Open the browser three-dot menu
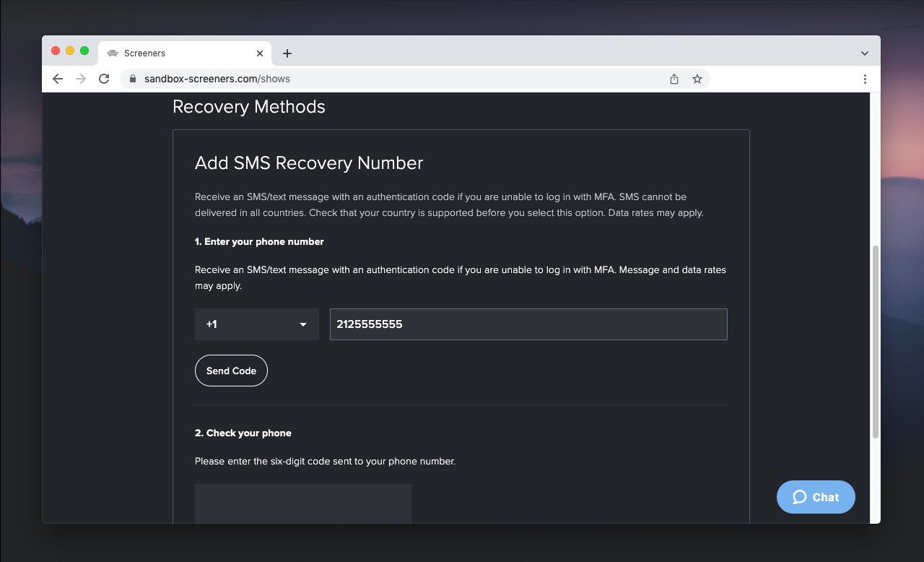This screenshot has width=924, height=562. pyautogui.click(x=865, y=79)
